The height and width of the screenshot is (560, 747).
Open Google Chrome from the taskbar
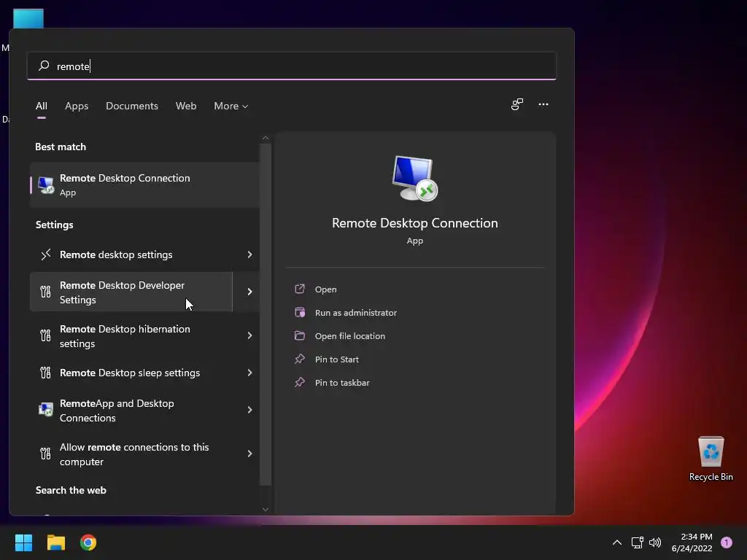point(88,542)
